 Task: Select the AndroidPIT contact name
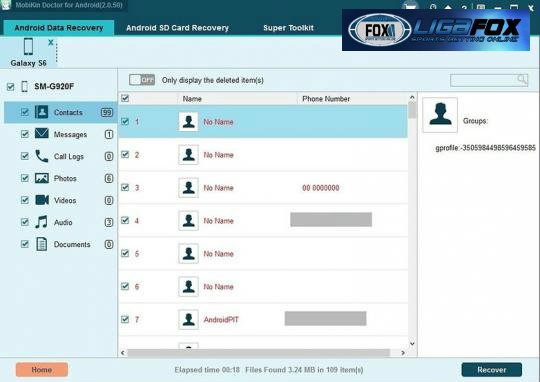(x=221, y=320)
